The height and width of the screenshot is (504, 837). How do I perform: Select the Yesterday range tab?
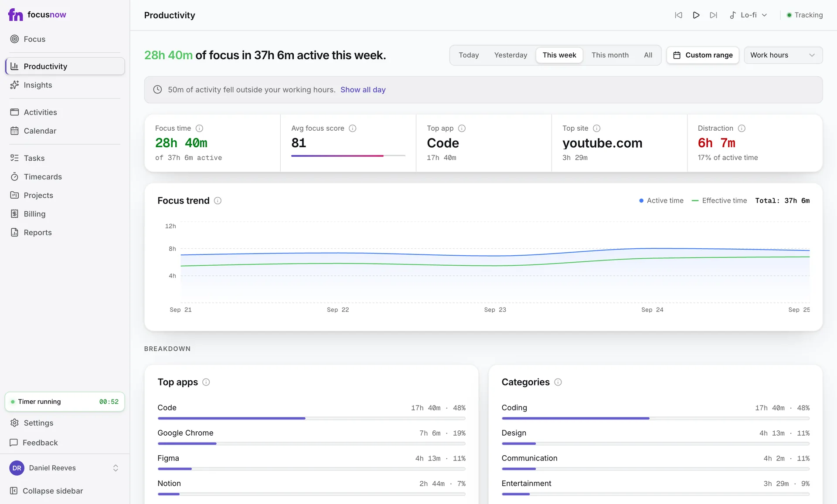[510, 55]
